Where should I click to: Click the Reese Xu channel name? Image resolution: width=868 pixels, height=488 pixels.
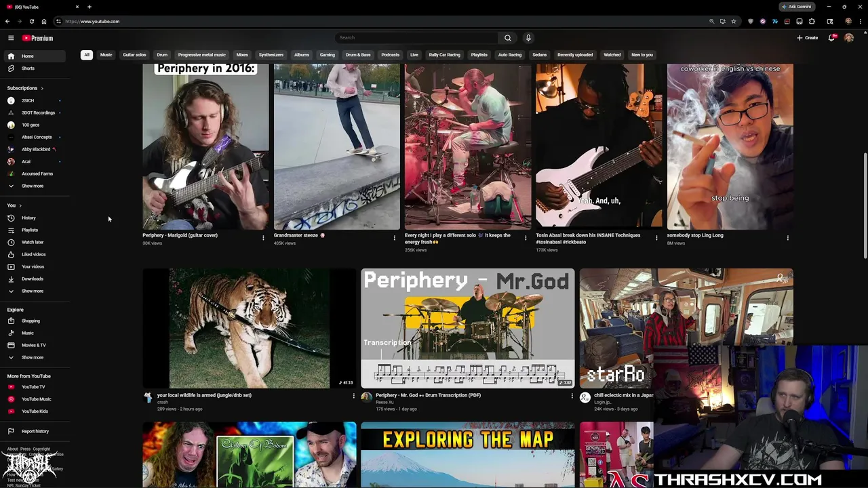(x=385, y=402)
